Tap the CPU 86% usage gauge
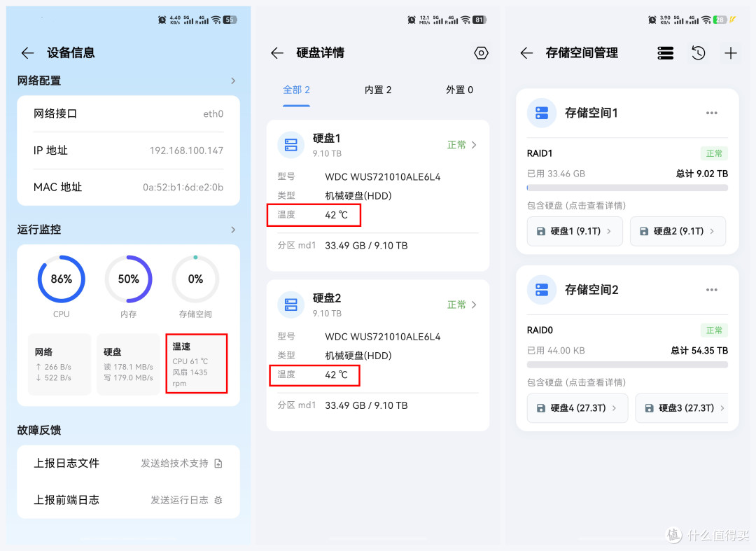Image resolution: width=756 pixels, height=551 pixels. coord(61,279)
